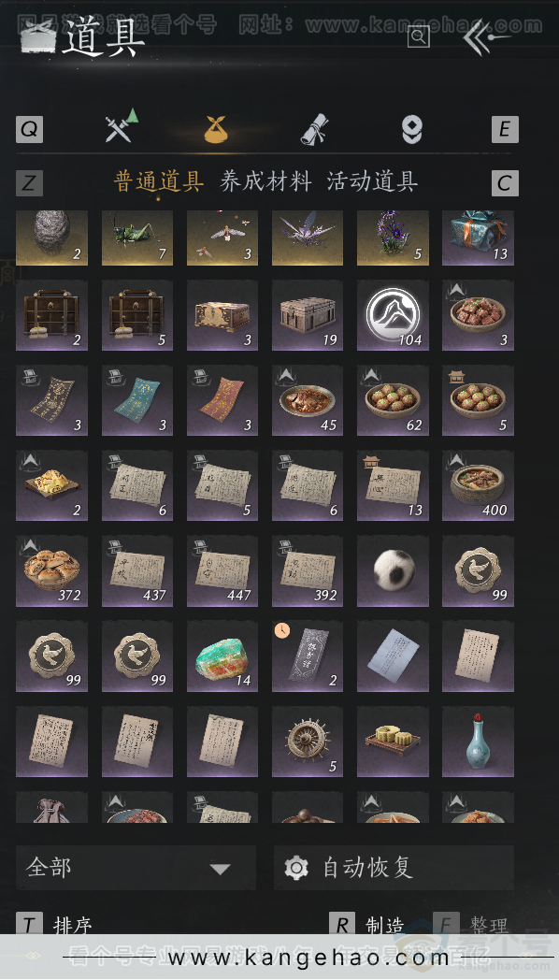Select the golden pouch items category
This screenshot has width=559, height=980.
click(216, 129)
